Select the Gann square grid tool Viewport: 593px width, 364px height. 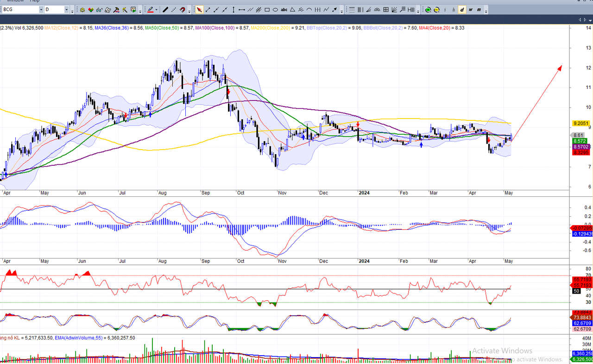pos(386,10)
